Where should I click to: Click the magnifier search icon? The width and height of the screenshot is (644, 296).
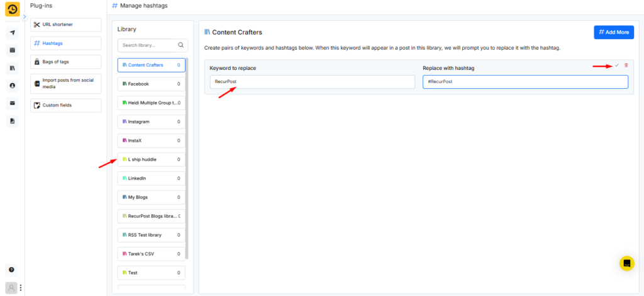(180, 45)
